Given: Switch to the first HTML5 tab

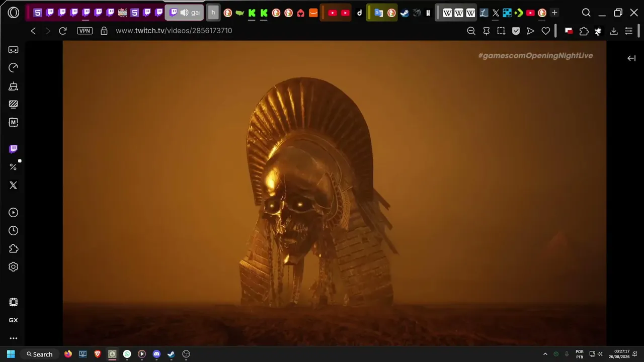Looking at the screenshot, I should click(38, 13).
